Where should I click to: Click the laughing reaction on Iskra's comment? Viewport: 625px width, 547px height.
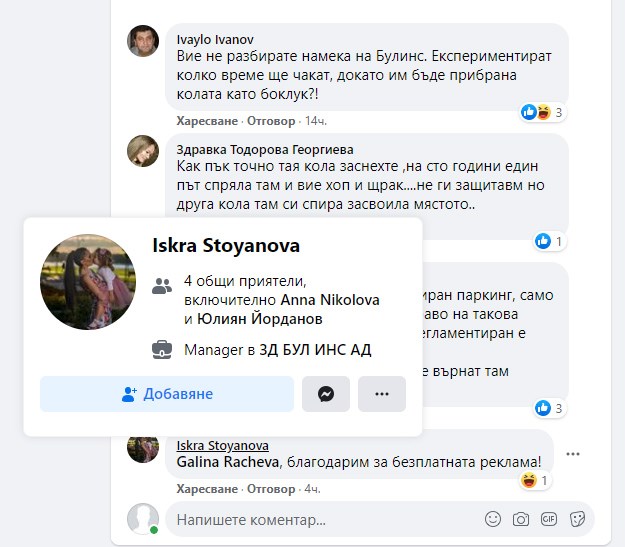click(x=535, y=481)
